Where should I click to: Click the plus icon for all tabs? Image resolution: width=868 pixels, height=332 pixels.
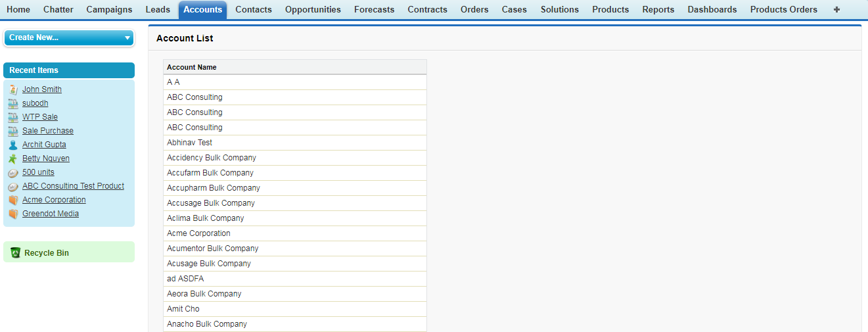836,10
